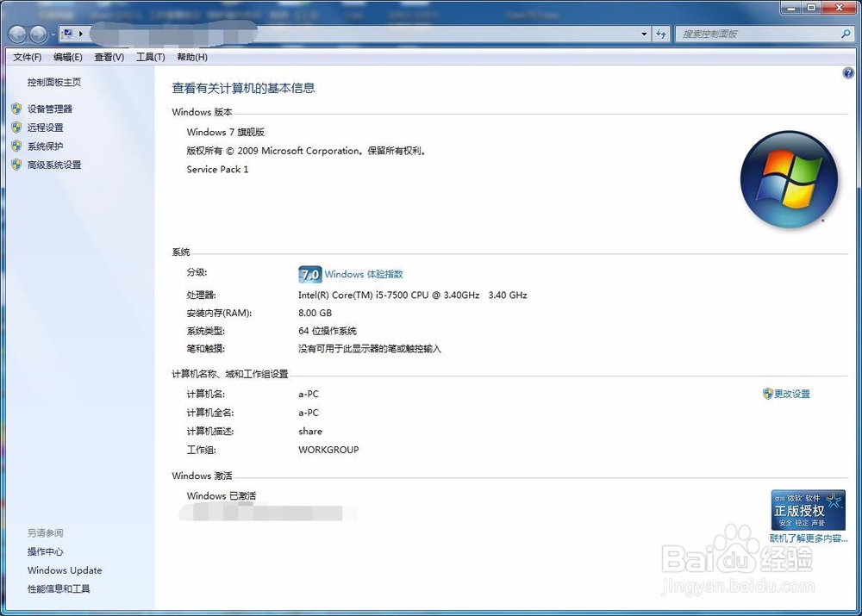Close the system window

pyautogui.click(x=840, y=7)
